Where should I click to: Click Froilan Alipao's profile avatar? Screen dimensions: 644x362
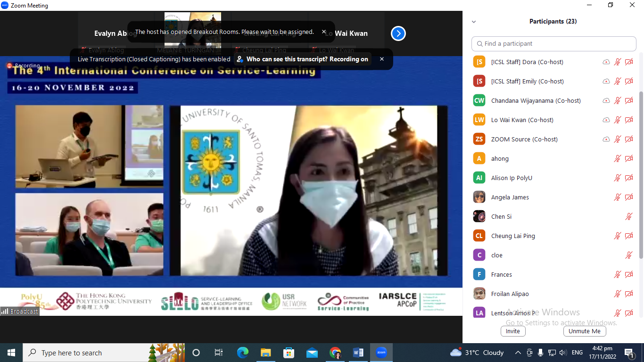point(479,294)
